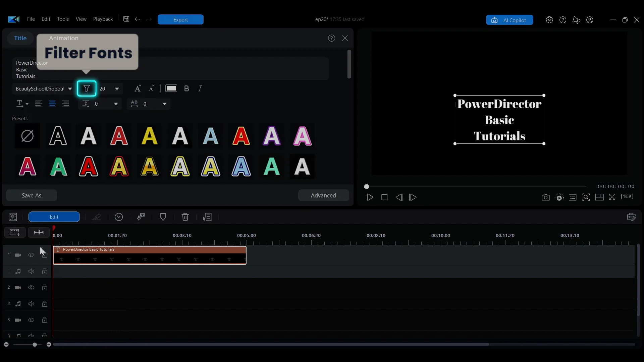Open the Playback menu

(103, 19)
